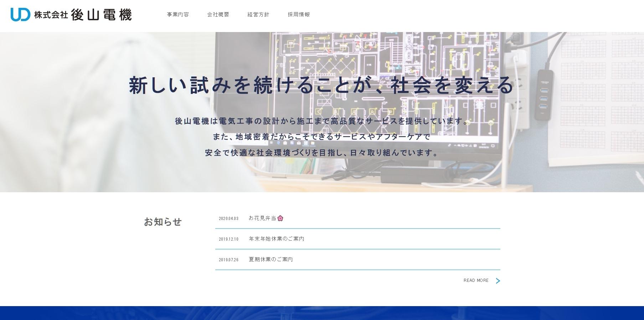Screen dimensions: 644x320
Task: Open 年末年始休業のご案内 announcement
Action: pyautogui.click(x=277, y=239)
